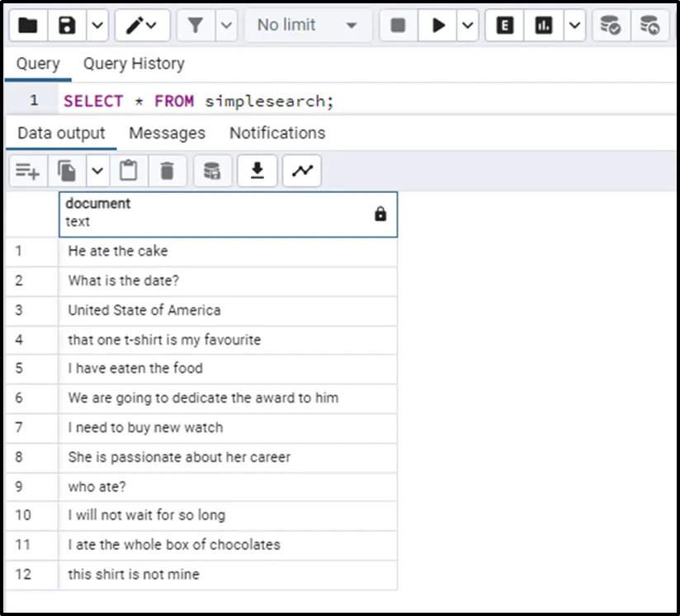Open the 'No limit' rows dropdown
The image size is (680, 616).
[307, 26]
